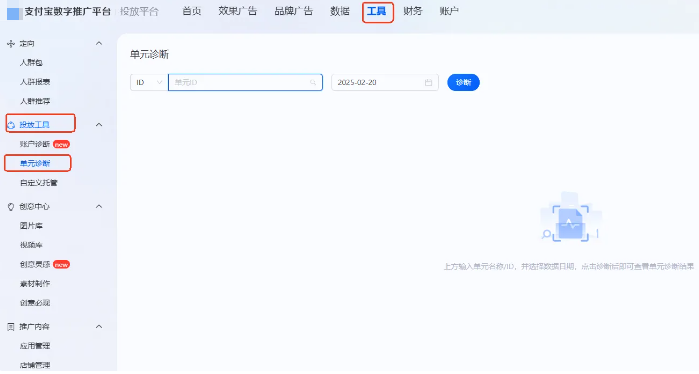Image resolution: width=699 pixels, height=374 pixels.
Task: Click the 单元诊断 page heading
Action: 149,54
